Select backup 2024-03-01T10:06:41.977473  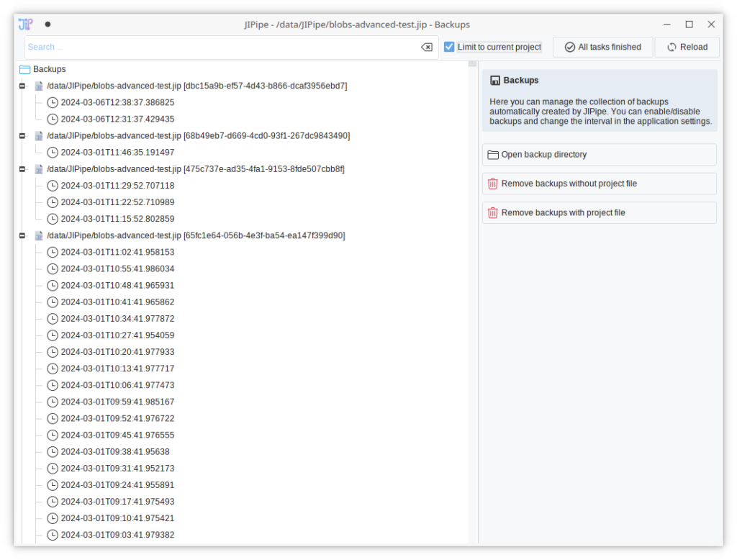[117, 385]
